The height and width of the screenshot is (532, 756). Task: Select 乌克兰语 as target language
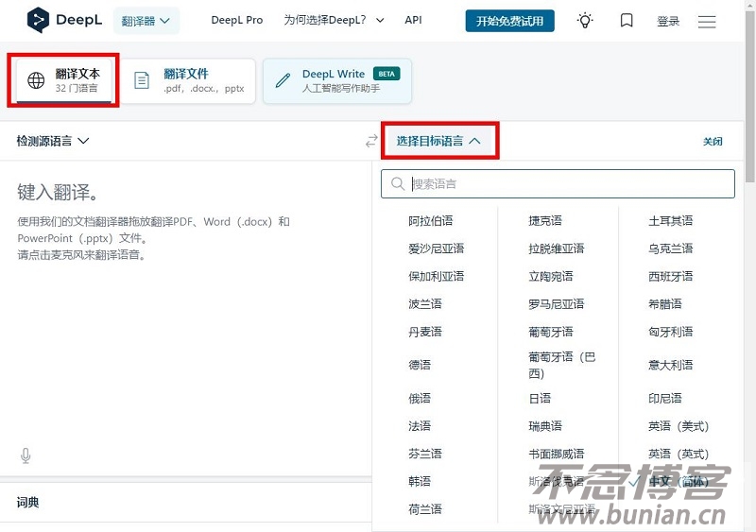[x=671, y=249]
